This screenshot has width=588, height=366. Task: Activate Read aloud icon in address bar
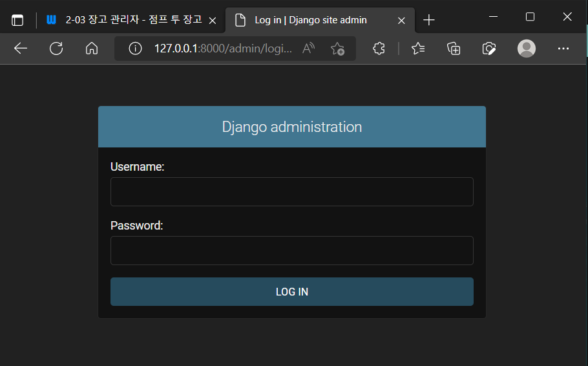click(x=308, y=48)
